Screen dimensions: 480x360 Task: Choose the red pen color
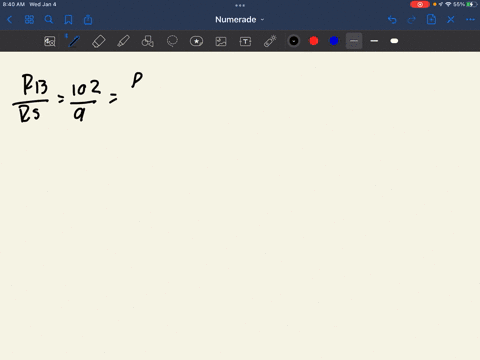(314, 41)
